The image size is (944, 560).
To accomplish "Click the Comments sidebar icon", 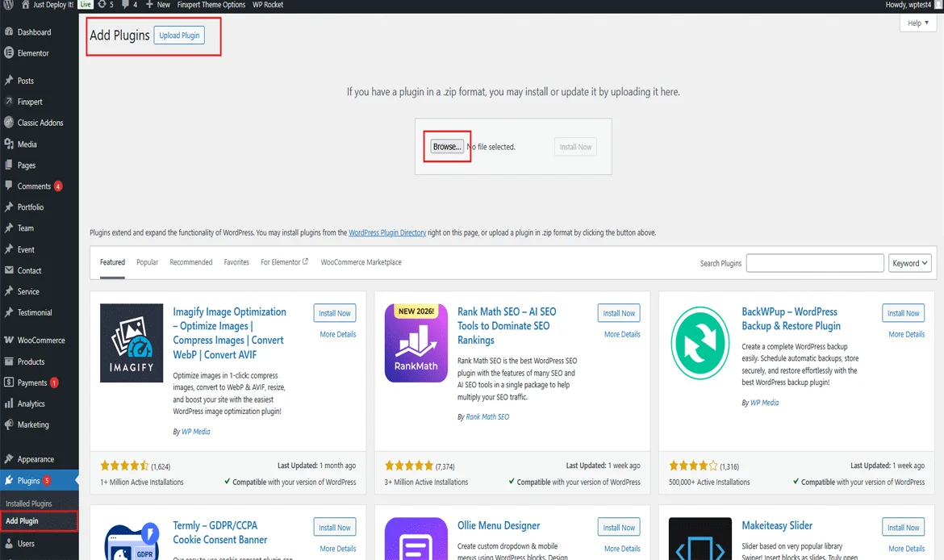I will 9,186.
